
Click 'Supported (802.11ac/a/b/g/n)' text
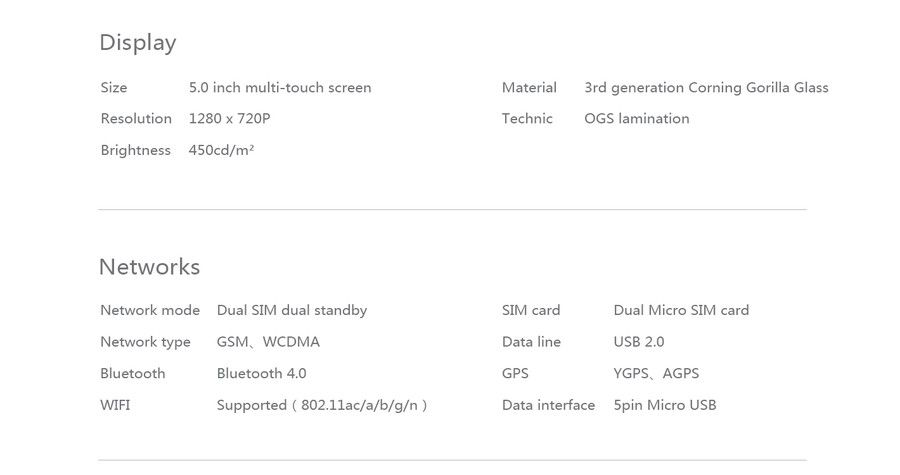(322, 405)
